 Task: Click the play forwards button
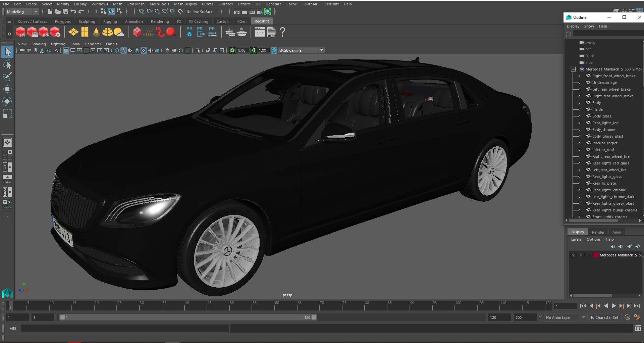pos(613,306)
